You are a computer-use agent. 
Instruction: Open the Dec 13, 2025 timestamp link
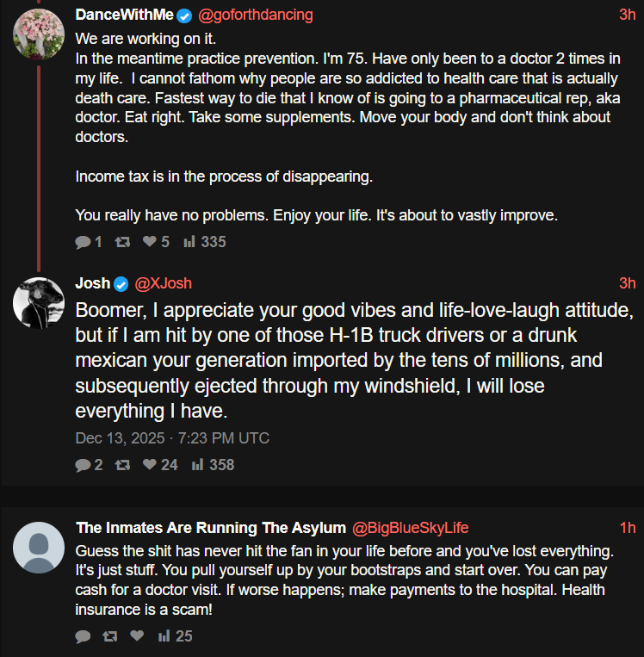pyautogui.click(x=172, y=438)
